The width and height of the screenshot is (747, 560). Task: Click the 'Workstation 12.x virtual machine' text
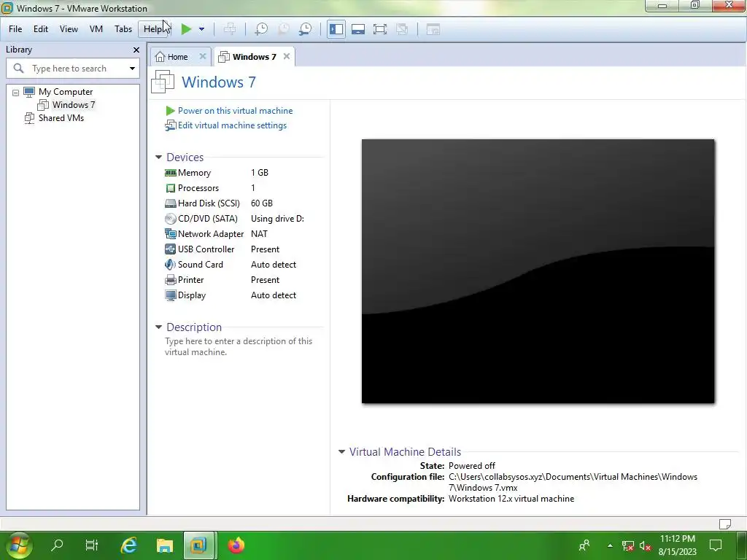[511, 499]
